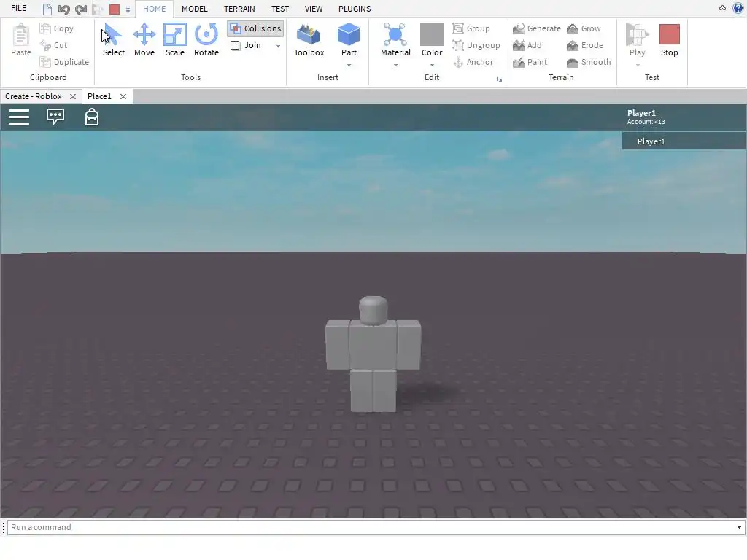Switch to the TEST ribbon tab
Screen dimensions: 747x560
pyautogui.click(x=279, y=9)
